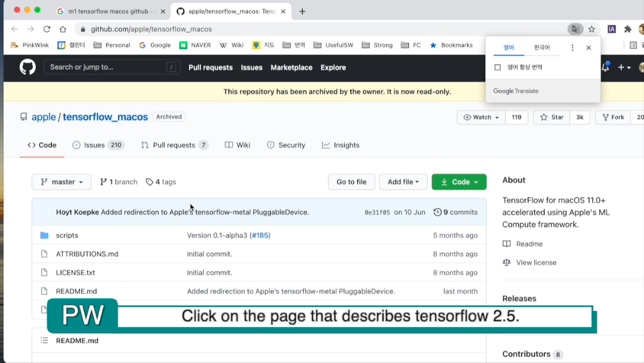Click the ATTRIBUTIONS.md file icon
This screenshot has height=363, width=644.
[x=44, y=254]
